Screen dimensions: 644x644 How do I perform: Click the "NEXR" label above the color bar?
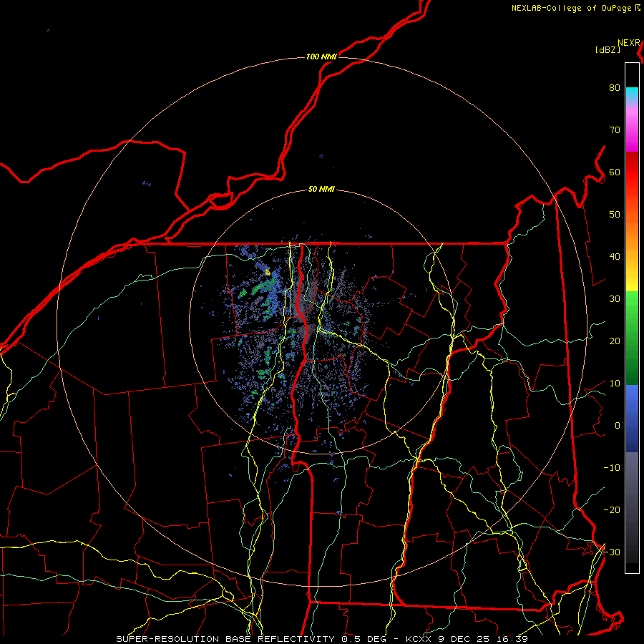[x=629, y=43]
